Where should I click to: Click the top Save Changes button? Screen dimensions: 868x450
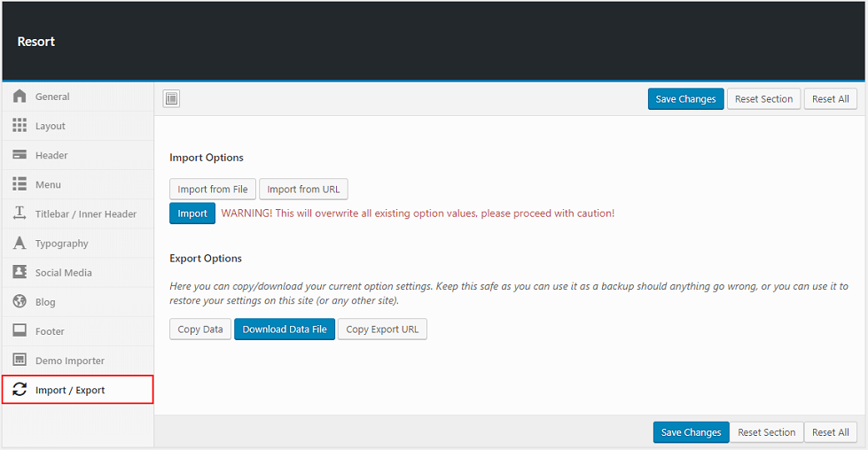pyautogui.click(x=685, y=99)
